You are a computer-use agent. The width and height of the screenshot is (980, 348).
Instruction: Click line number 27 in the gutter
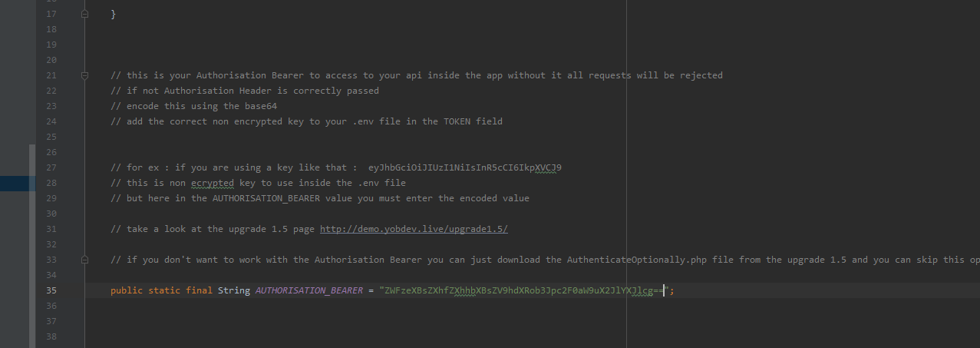pos(51,167)
